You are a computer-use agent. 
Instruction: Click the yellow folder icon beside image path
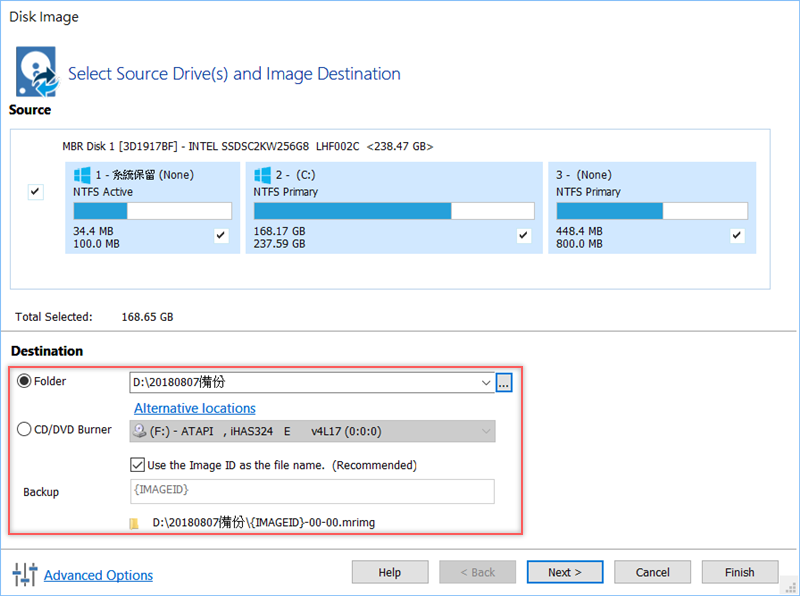[x=134, y=522]
